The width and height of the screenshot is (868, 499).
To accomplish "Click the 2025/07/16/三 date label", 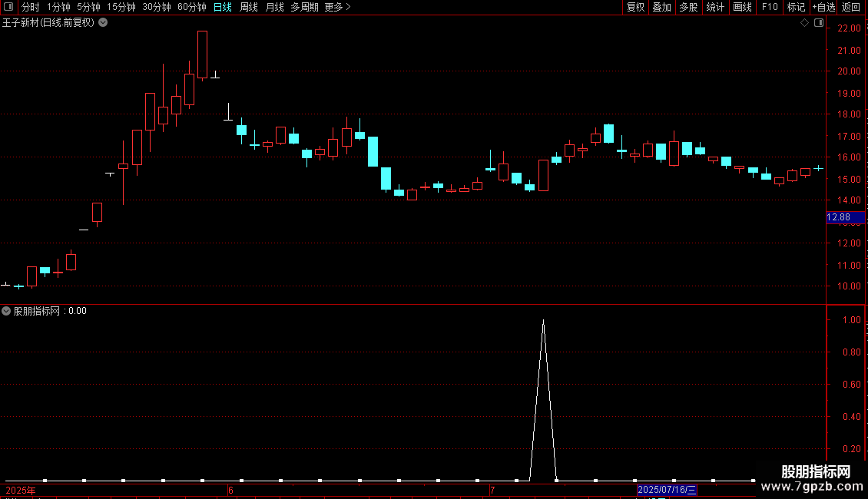I will click(x=667, y=490).
